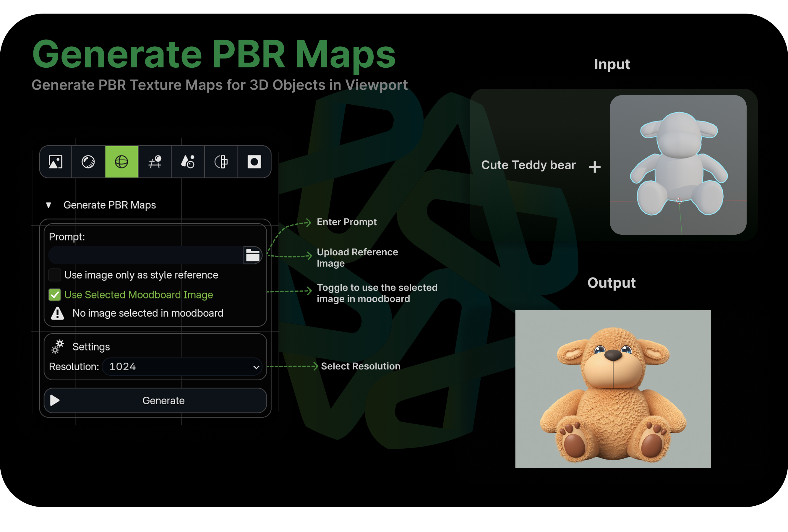This screenshot has width=788, height=532.
Task: Click the 'Output' heading
Action: point(611,283)
